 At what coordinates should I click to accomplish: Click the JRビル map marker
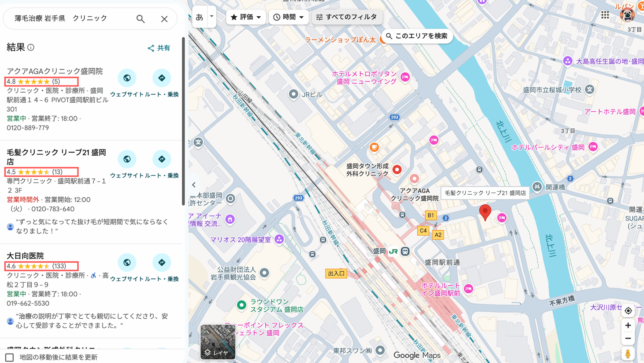(293, 94)
